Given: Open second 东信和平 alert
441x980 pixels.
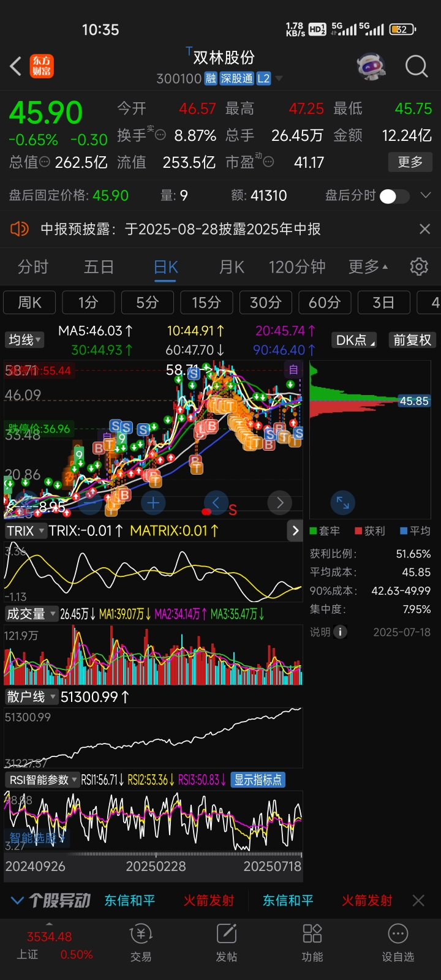Looking at the screenshot, I should point(288,900).
